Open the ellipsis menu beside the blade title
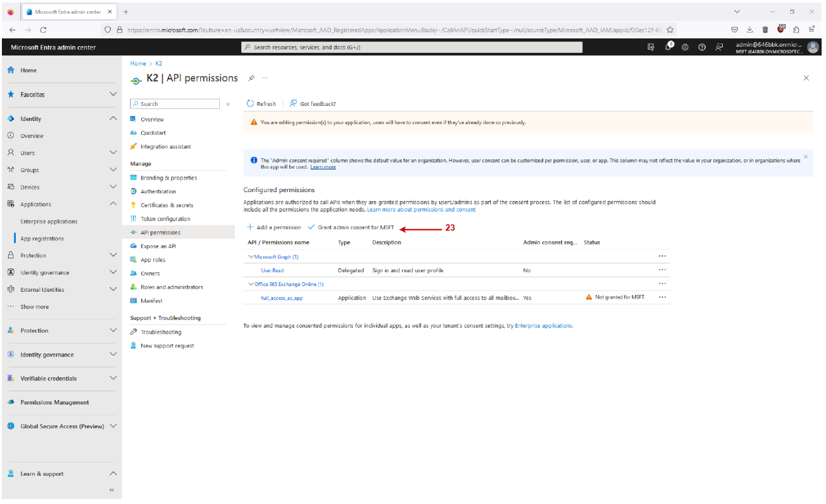The height and width of the screenshot is (504, 826). point(265,78)
